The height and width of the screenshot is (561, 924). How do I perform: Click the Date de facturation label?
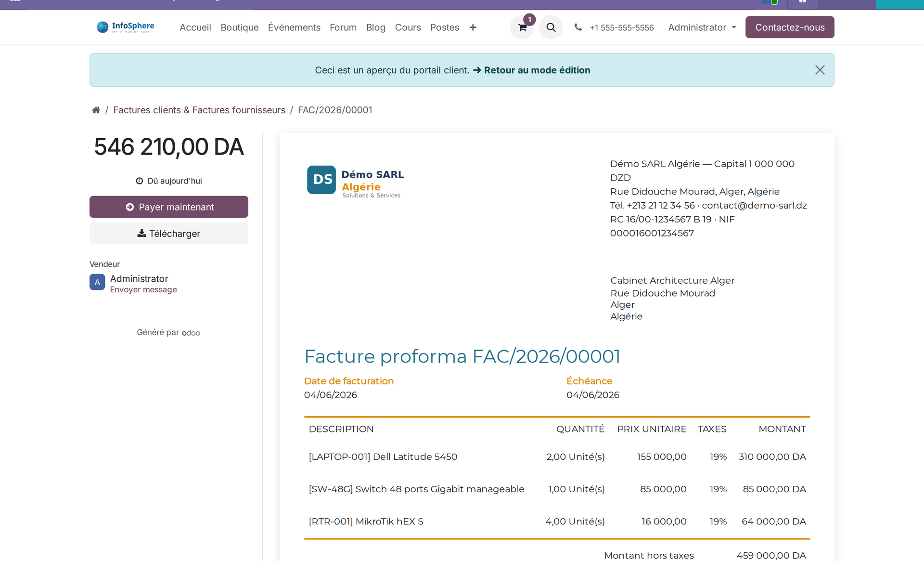tap(349, 381)
